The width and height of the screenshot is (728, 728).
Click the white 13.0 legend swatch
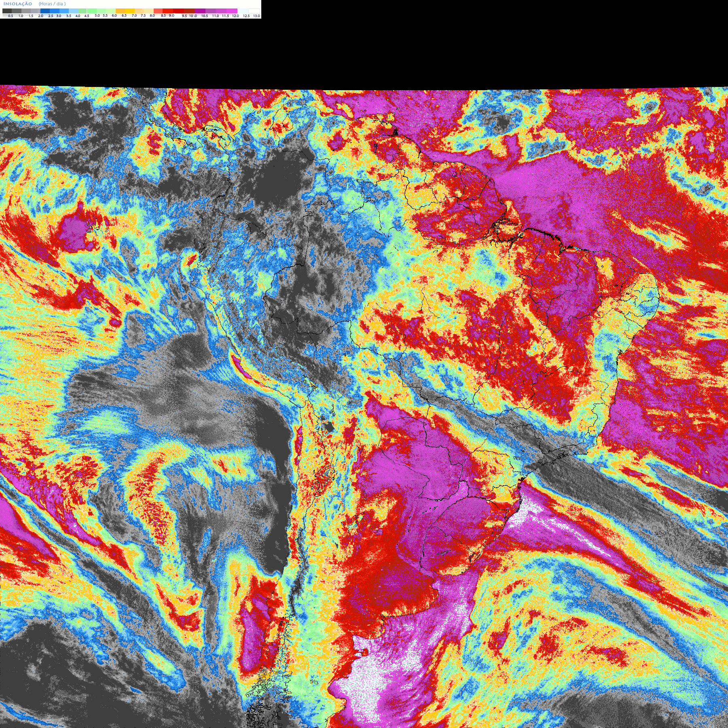(x=254, y=11)
